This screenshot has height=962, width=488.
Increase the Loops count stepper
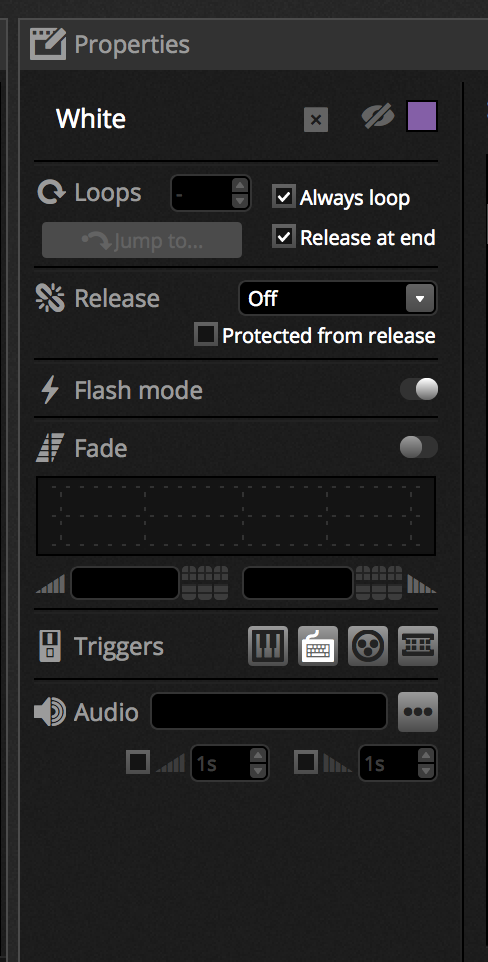pos(240,185)
